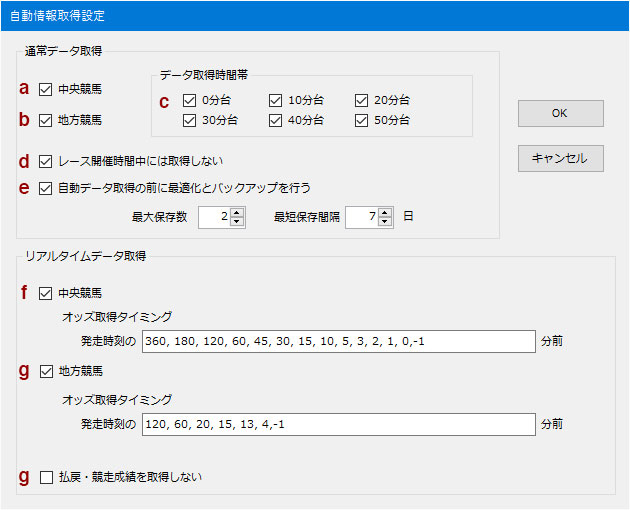
Task: Uncheck 中央競馬 under 通常データ取得
Action: (45, 89)
